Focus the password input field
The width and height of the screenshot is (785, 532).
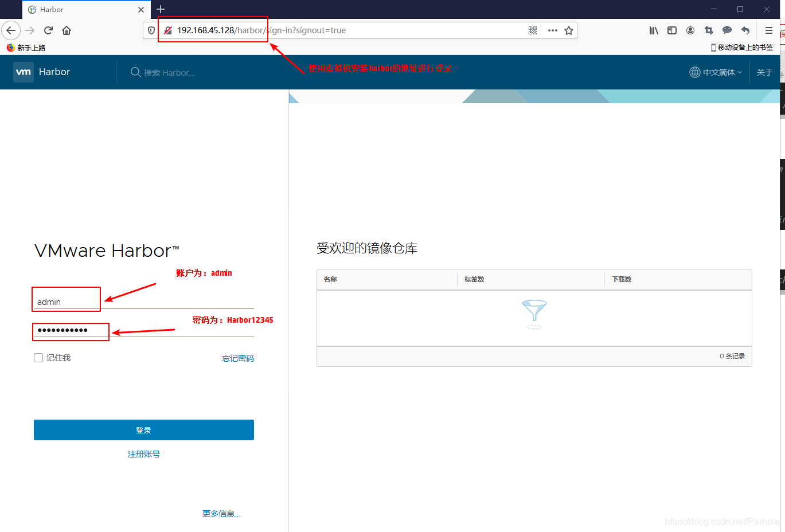point(144,330)
